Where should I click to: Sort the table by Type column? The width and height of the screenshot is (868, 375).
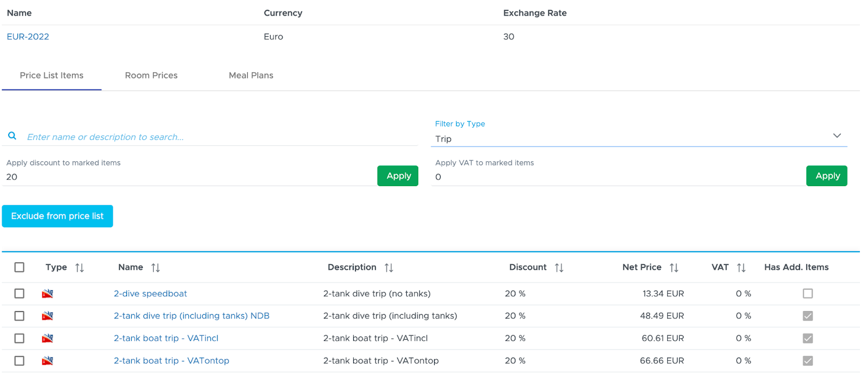click(x=80, y=268)
